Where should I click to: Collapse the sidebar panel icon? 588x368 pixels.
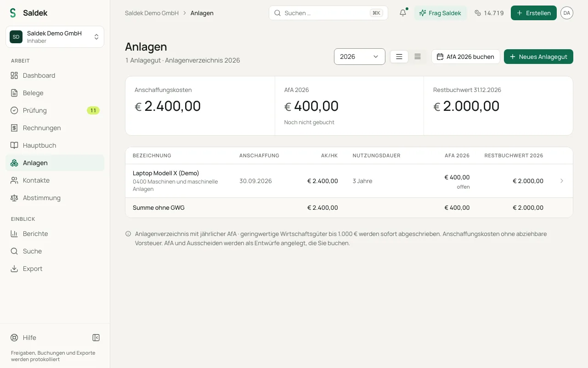(x=96, y=338)
